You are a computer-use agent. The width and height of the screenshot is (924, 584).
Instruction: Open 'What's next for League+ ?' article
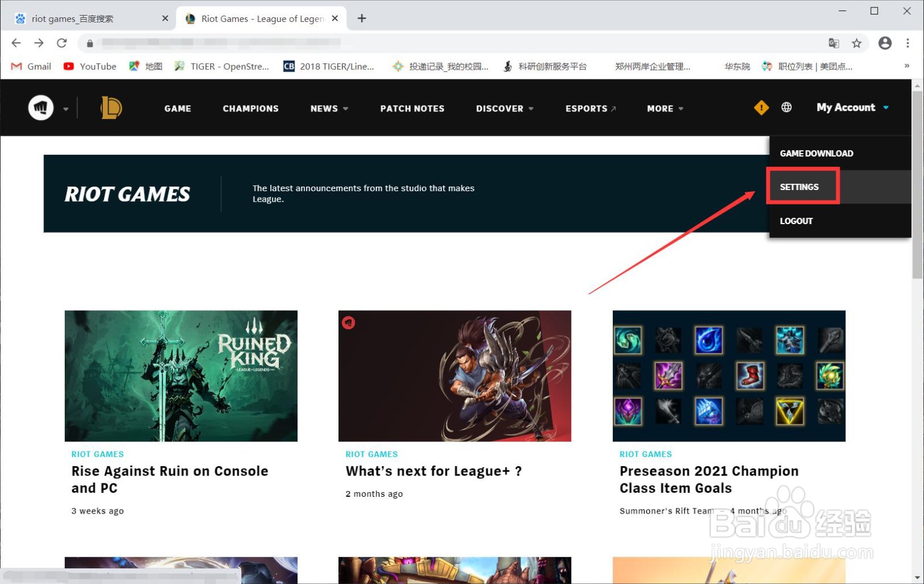[434, 471]
